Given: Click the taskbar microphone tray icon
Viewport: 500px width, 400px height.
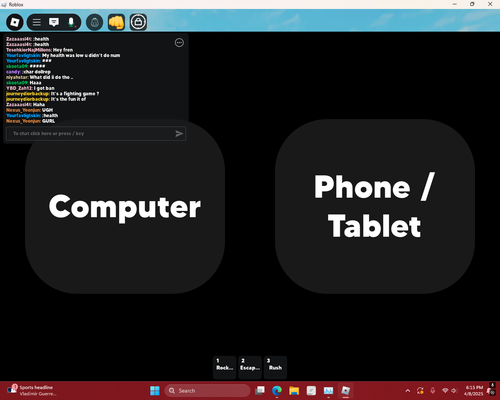Looking at the screenshot, I should point(433,391).
